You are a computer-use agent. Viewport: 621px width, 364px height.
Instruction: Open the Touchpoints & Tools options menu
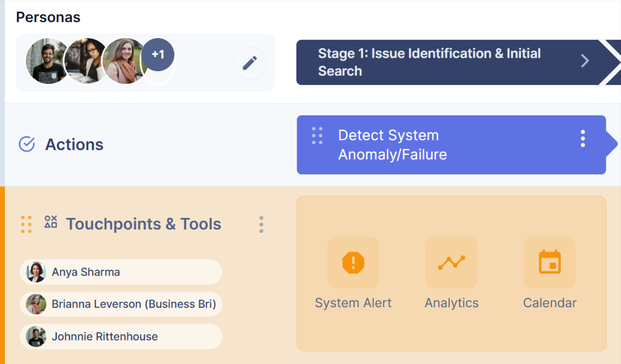[x=261, y=224]
